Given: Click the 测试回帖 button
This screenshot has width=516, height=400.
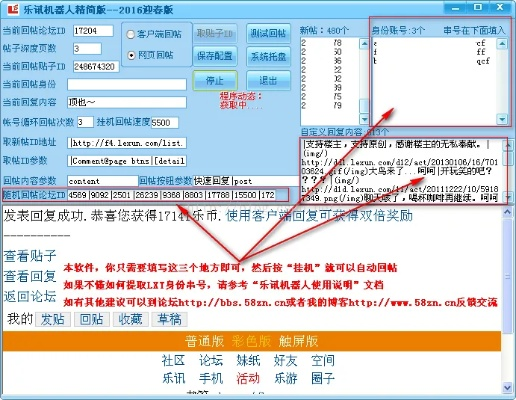Looking at the screenshot, I should (268, 33).
